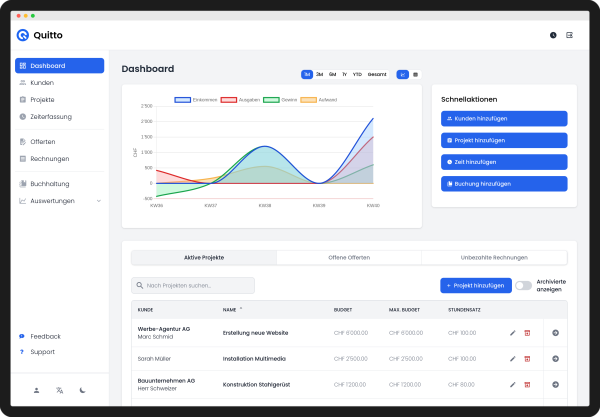The image size is (600, 417).
Task: Select the YTD time range
Action: click(357, 74)
